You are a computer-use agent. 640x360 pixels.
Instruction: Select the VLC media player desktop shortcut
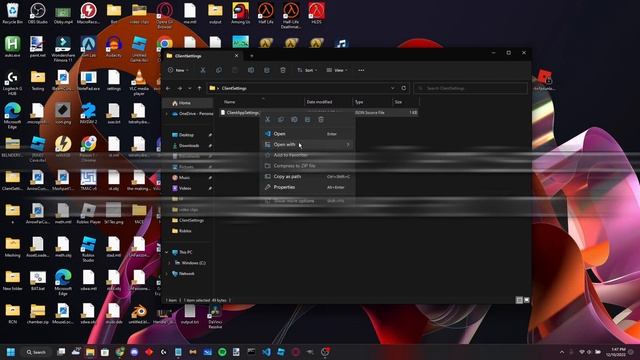(139, 82)
